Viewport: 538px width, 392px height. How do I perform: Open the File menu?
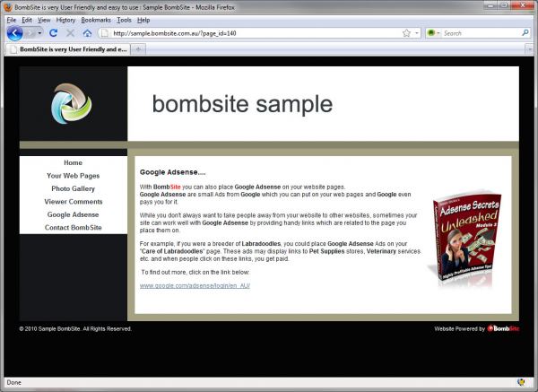tap(12, 20)
